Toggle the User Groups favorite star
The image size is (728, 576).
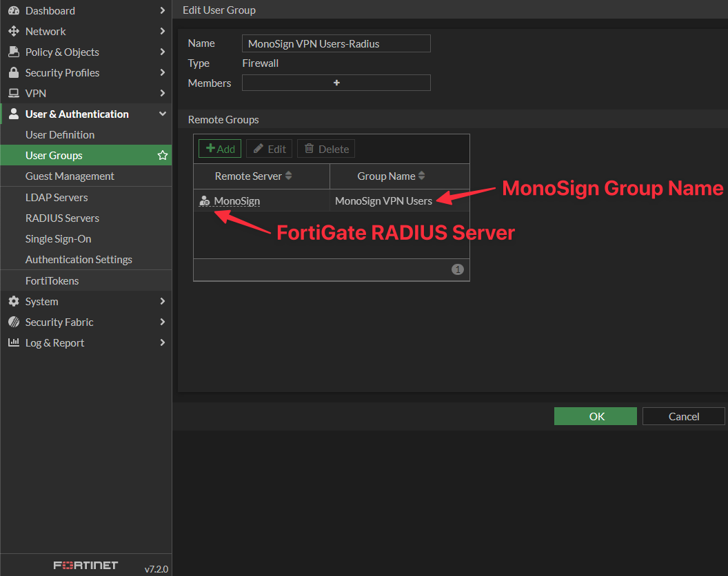point(163,155)
